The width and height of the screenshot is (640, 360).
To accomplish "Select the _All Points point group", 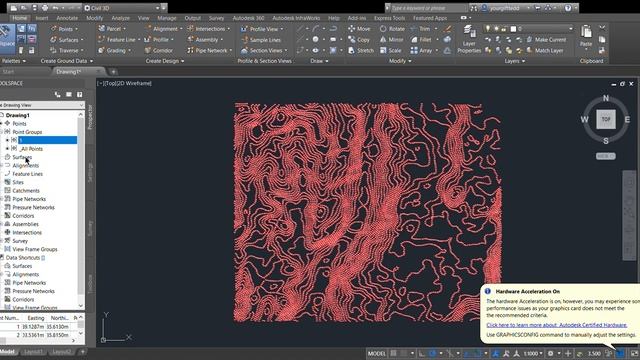I will pyautogui.click(x=31, y=149).
